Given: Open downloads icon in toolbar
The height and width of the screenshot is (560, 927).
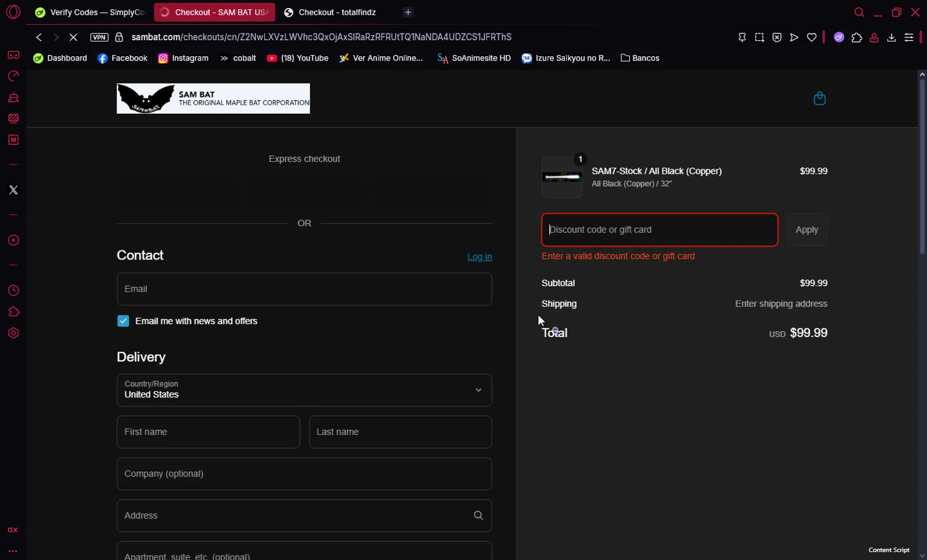Looking at the screenshot, I should (x=891, y=38).
